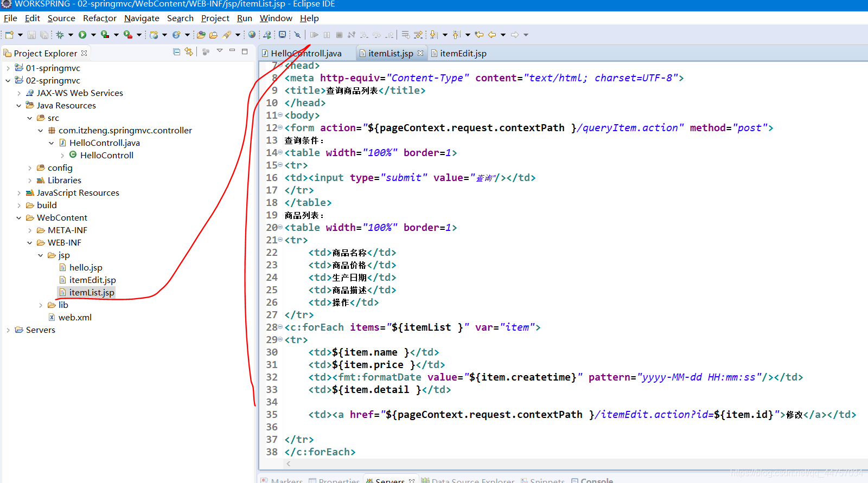Click the editor horizontal scrollbar left arrow
This screenshot has width=868, height=483.
[289, 463]
